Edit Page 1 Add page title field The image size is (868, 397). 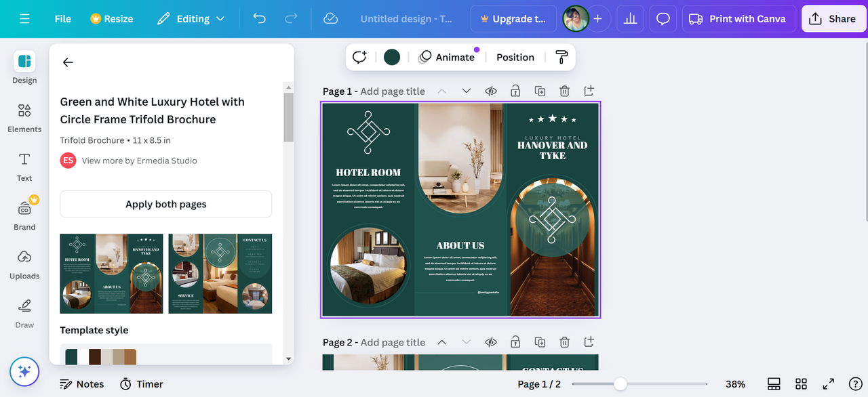pyautogui.click(x=393, y=91)
